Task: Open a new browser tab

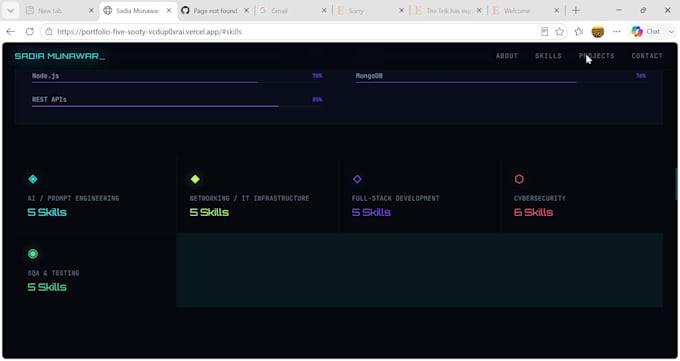Action: coord(576,10)
